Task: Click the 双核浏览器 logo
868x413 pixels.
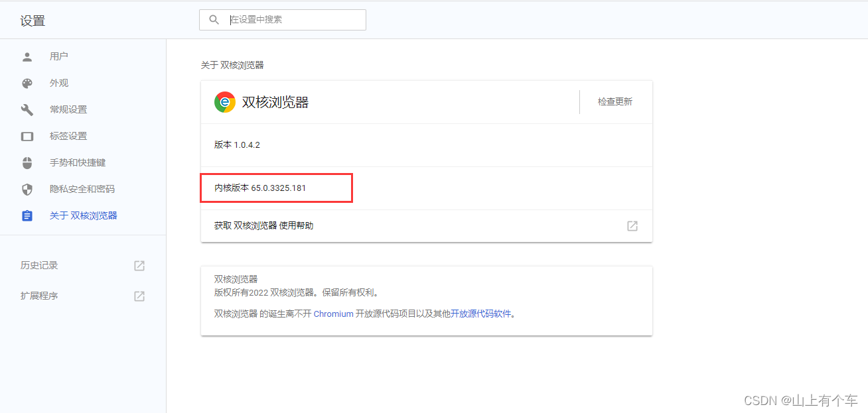Action: click(x=224, y=101)
